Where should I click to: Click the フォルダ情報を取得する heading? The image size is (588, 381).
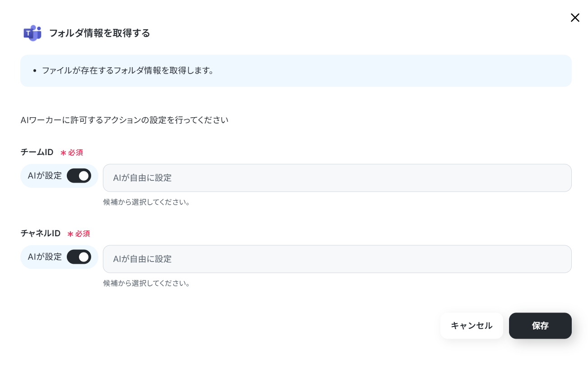99,33
